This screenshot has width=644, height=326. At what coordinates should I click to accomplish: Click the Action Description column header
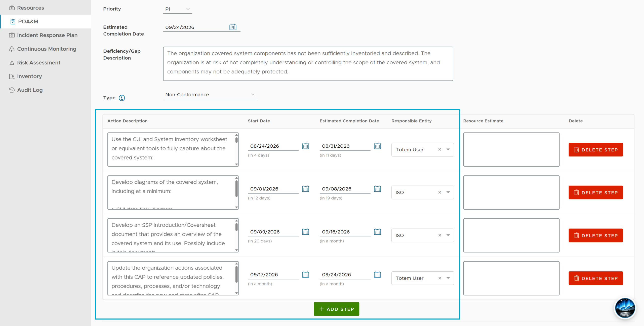(127, 121)
